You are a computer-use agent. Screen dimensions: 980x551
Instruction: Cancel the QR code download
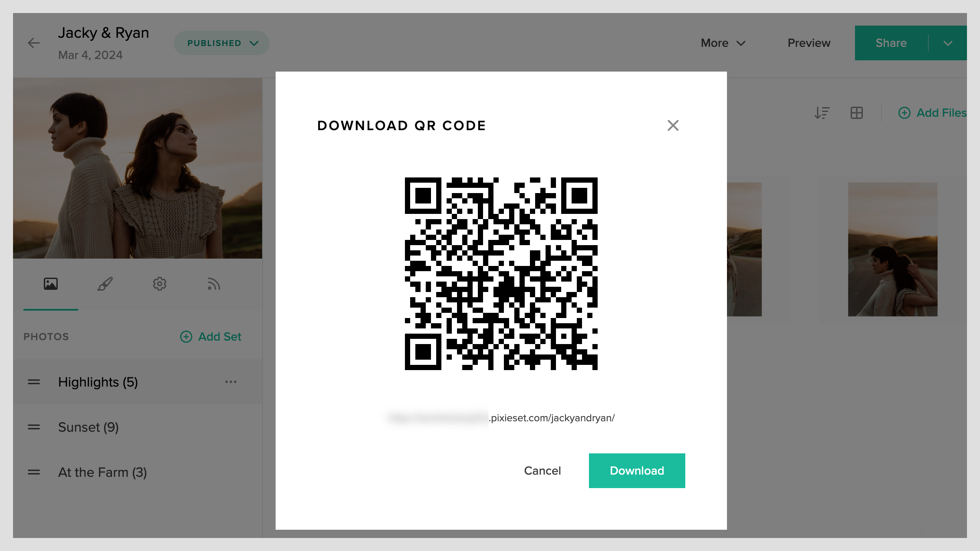click(x=543, y=471)
